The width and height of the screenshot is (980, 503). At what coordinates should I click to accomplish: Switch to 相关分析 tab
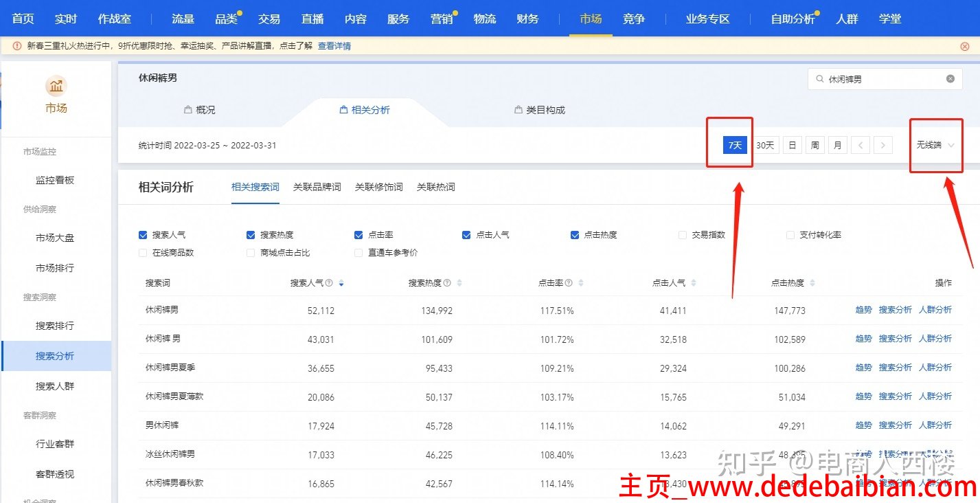point(365,110)
